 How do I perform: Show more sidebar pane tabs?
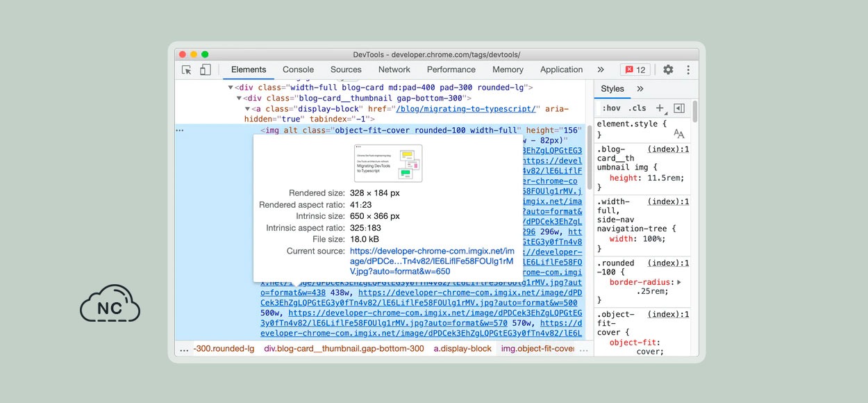tap(640, 89)
